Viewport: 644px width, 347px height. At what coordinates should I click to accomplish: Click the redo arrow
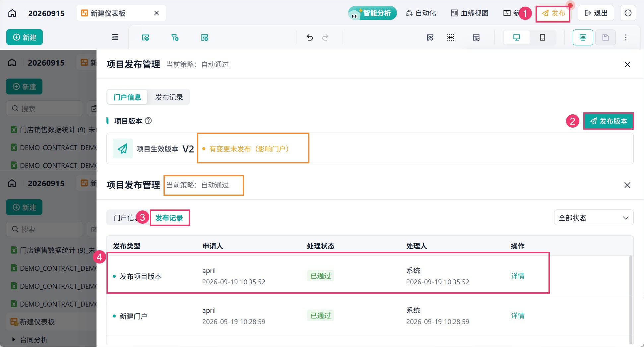(325, 37)
